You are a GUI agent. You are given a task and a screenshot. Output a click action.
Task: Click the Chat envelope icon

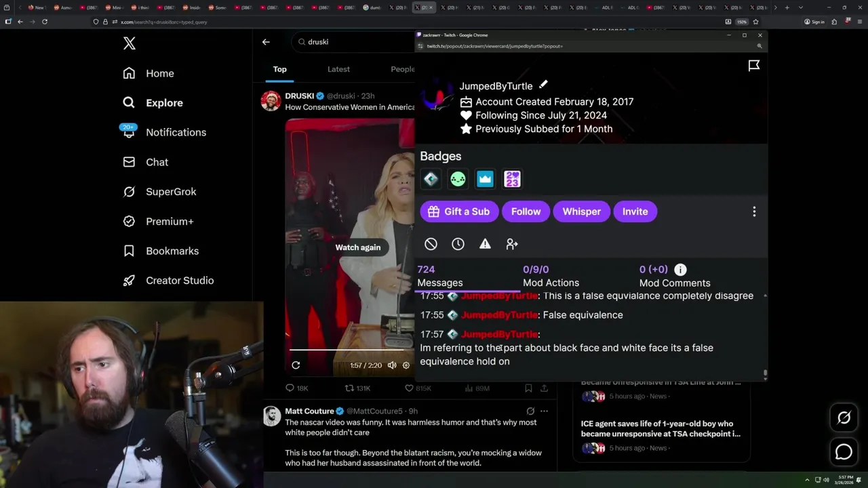(x=129, y=162)
